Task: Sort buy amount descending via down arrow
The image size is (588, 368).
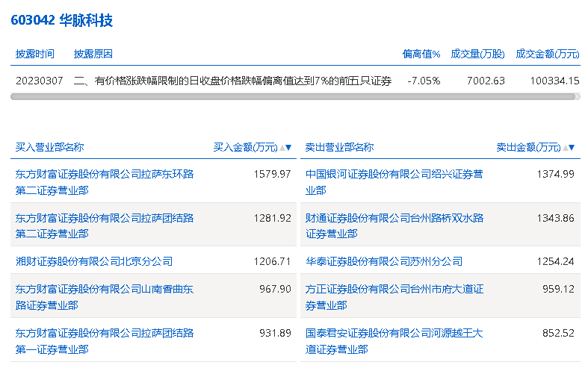Action: point(288,148)
